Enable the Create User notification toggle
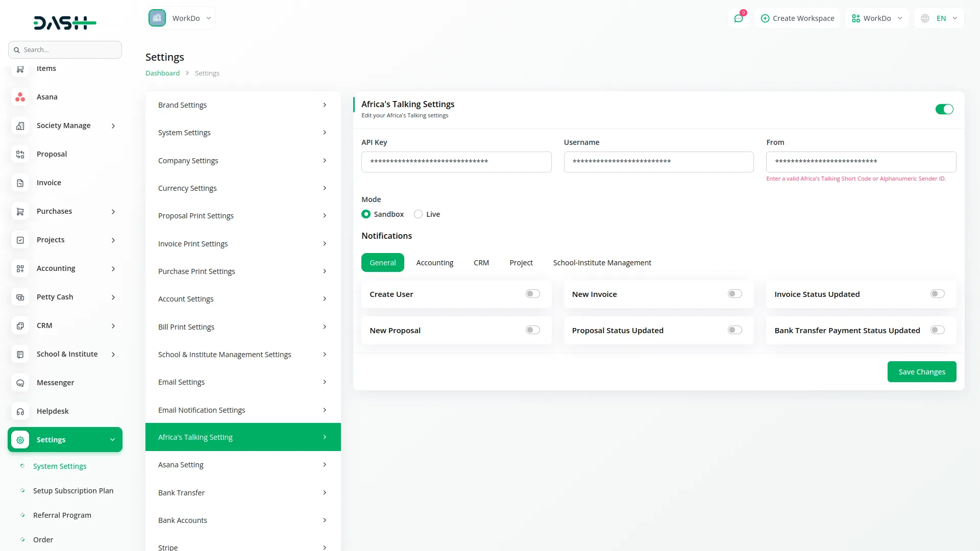 pyautogui.click(x=532, y=294)
